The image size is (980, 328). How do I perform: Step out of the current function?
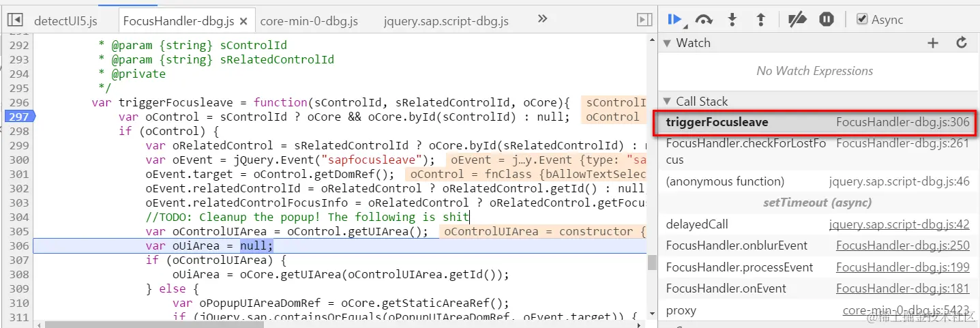tap(761, 20)
